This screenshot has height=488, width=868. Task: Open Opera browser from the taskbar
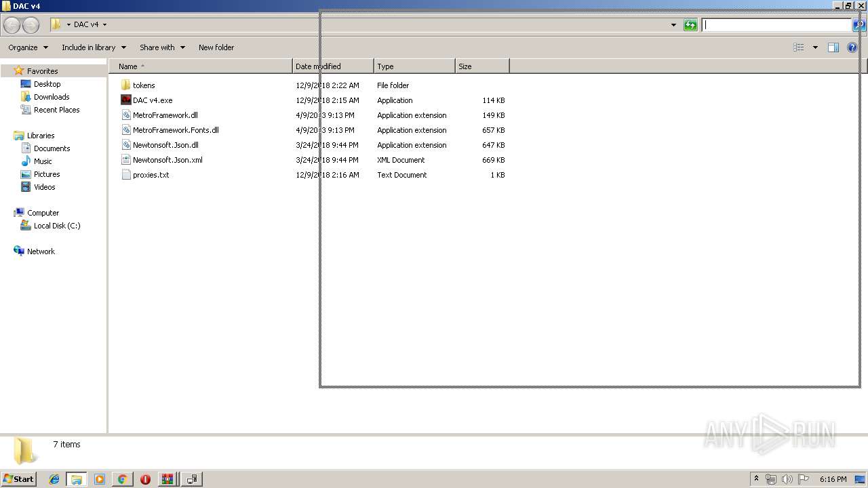145,479
